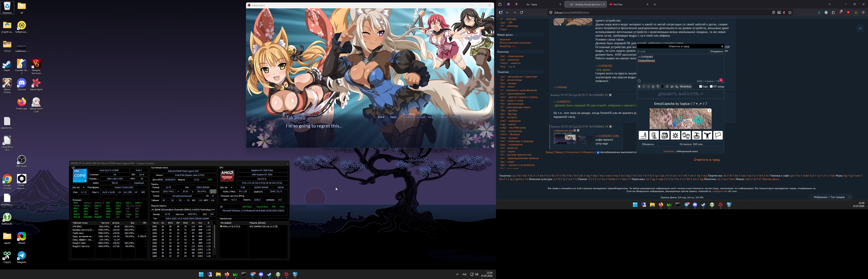The height and width of the screenshot is (279, 868).
Task: Click the black spoiler swatch button
Action: click(662, 87)
